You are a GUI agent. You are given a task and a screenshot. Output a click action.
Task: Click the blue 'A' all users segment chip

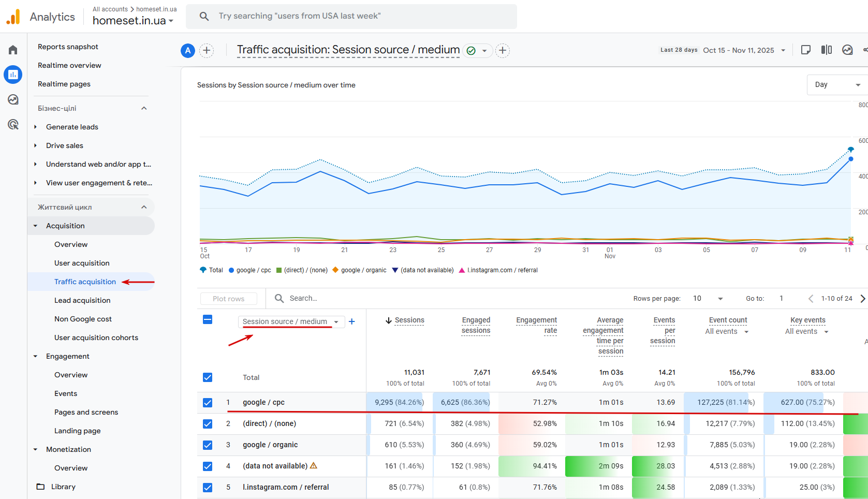pyautogui.click(x=188, y=50)
